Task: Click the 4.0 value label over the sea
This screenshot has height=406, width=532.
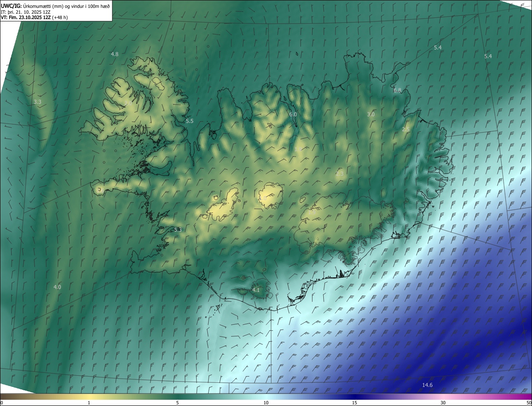Action: 57,287
